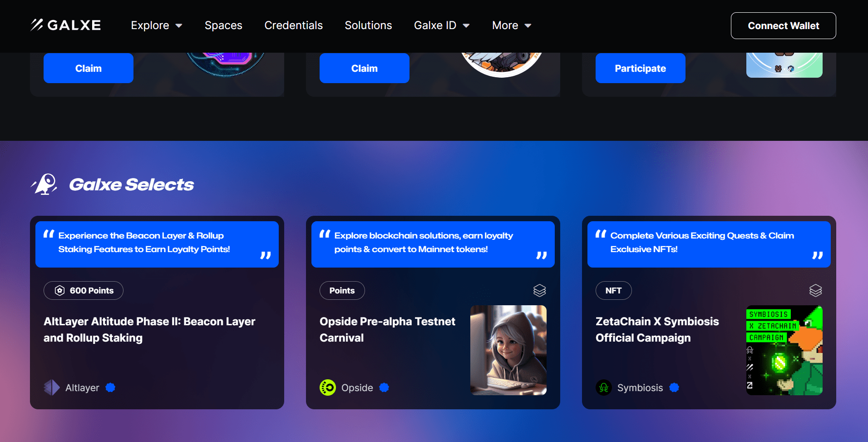
Task: Open the Opside space name
Action: pos(357,387)
